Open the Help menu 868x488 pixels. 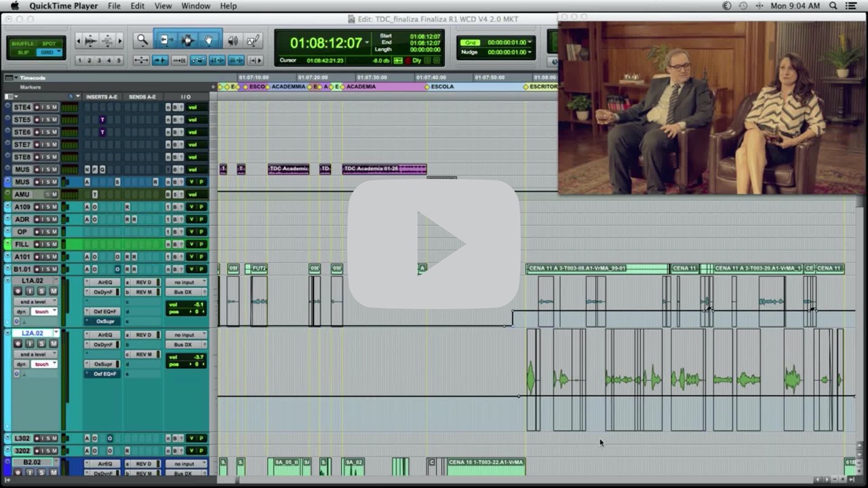[229, 6]
